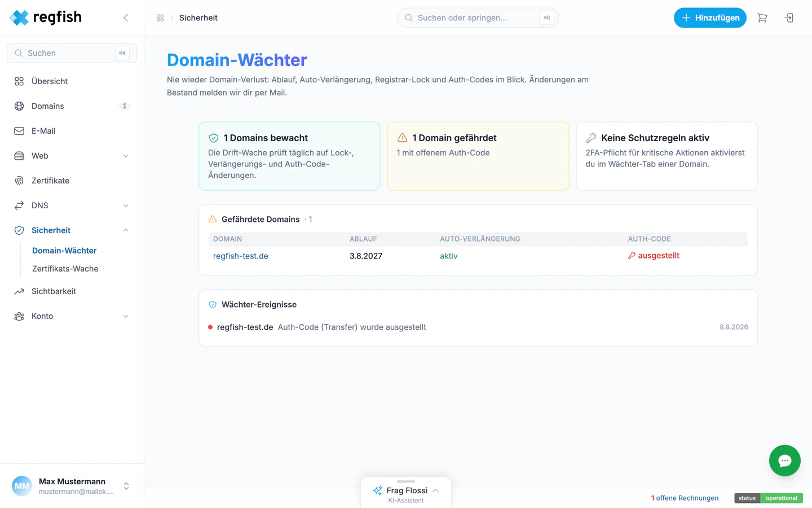Click the Domains globe icon
This screenshot has width=812, height=508.
(x=19, y=106)
